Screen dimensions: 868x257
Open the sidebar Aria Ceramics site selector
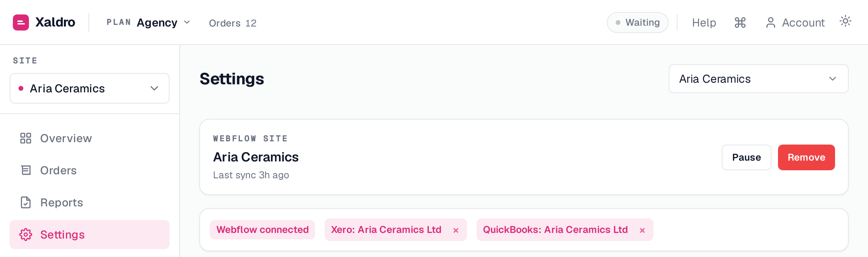click(90, 88)
